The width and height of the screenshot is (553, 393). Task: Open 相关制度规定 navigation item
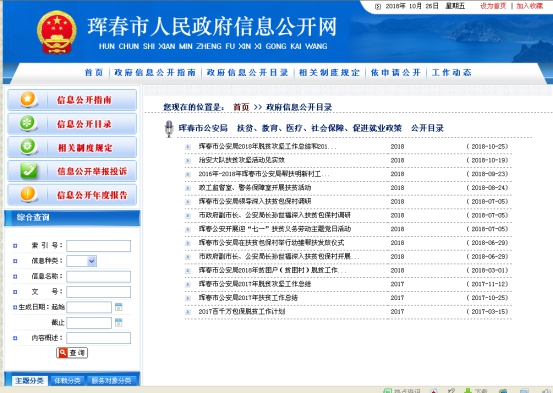[329, 73]
